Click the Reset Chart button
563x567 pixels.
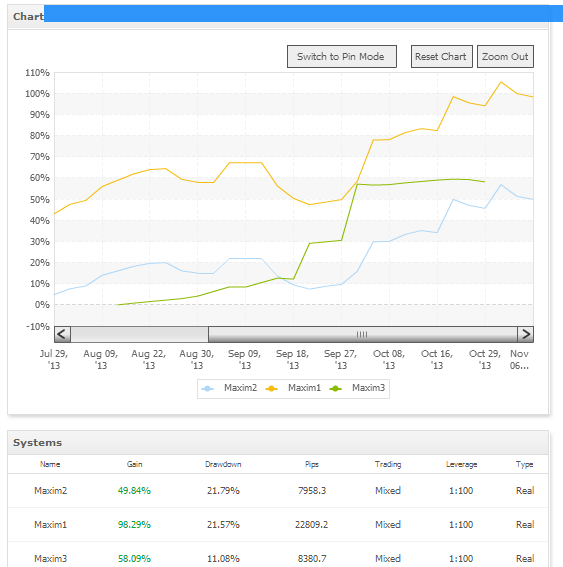pos(442,56)
